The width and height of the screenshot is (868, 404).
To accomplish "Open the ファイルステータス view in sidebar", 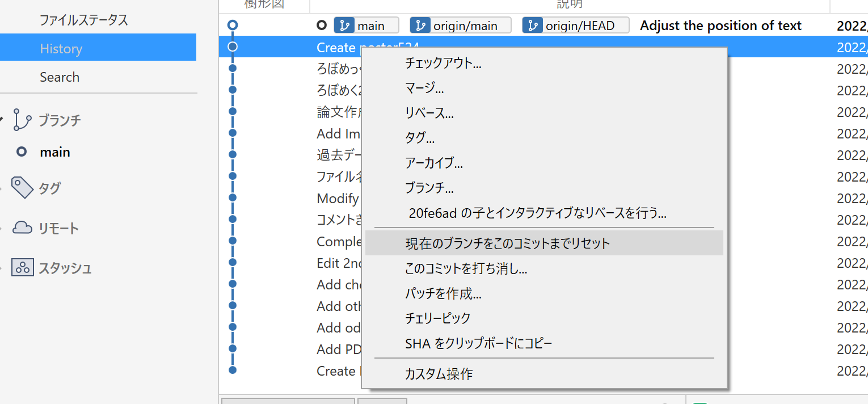I will [84, 20].
